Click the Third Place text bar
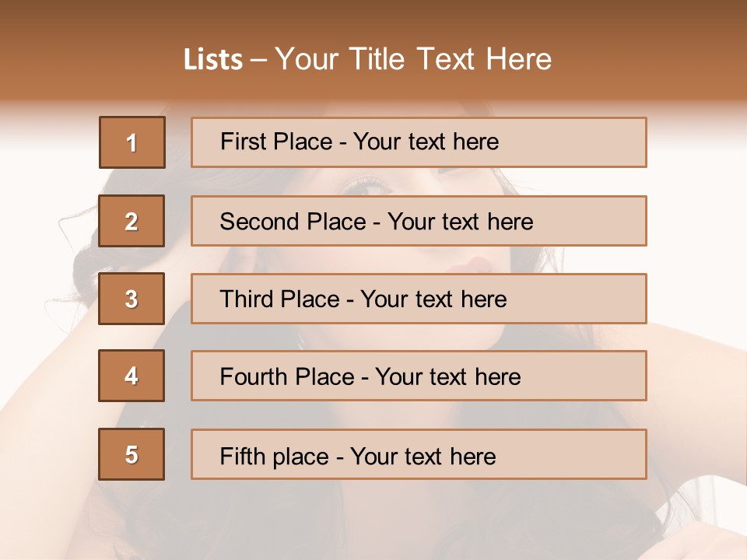Screen dimensions: 747x560 coord(419,299)
